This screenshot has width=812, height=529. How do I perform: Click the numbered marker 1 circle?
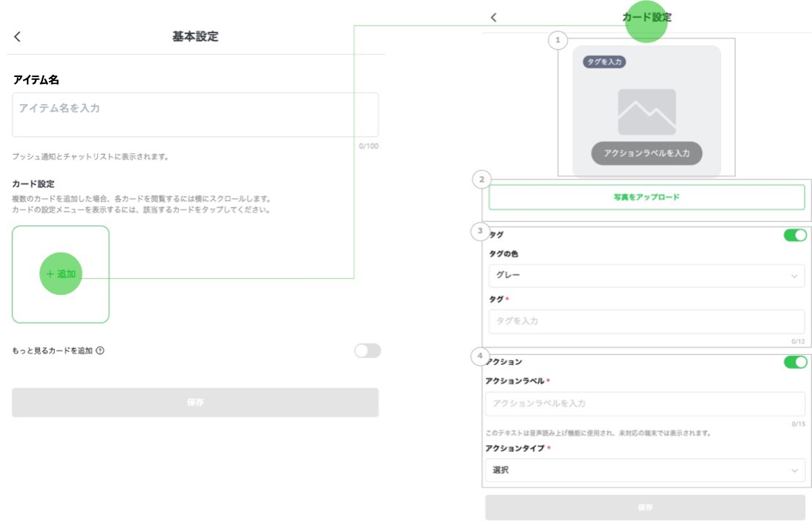(559, 40)
